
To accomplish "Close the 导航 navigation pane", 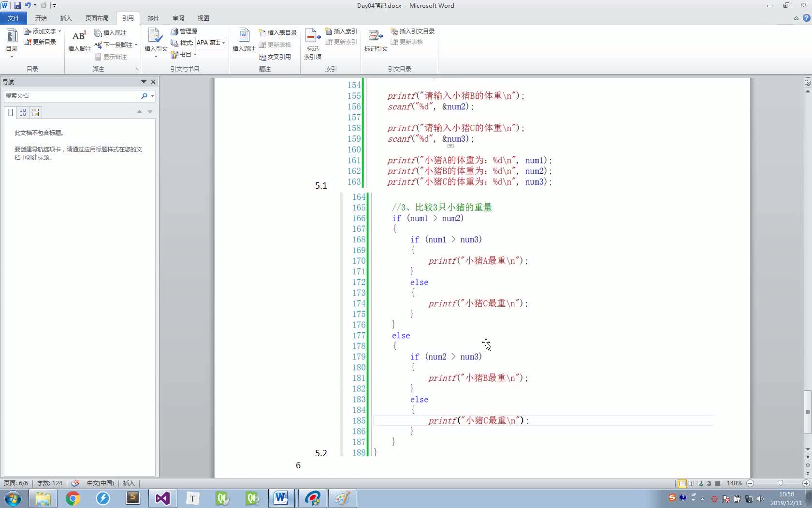I will pyautogui.click(x=153, y=82).
